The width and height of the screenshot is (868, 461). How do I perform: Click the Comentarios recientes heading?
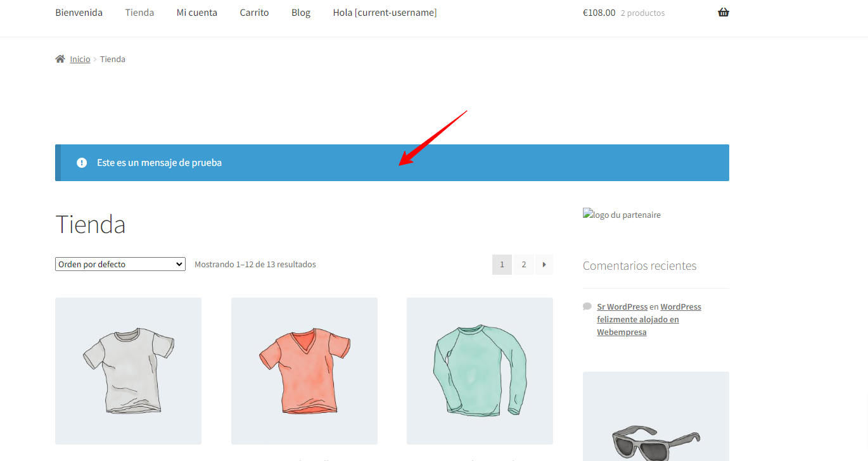[x=639, y=266]
